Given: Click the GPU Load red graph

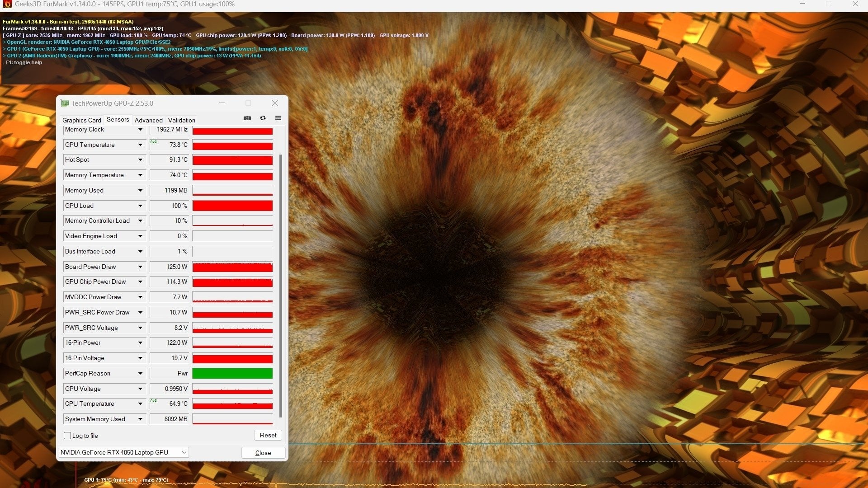Looking at the screenshot, I should [x=232, y=206].
